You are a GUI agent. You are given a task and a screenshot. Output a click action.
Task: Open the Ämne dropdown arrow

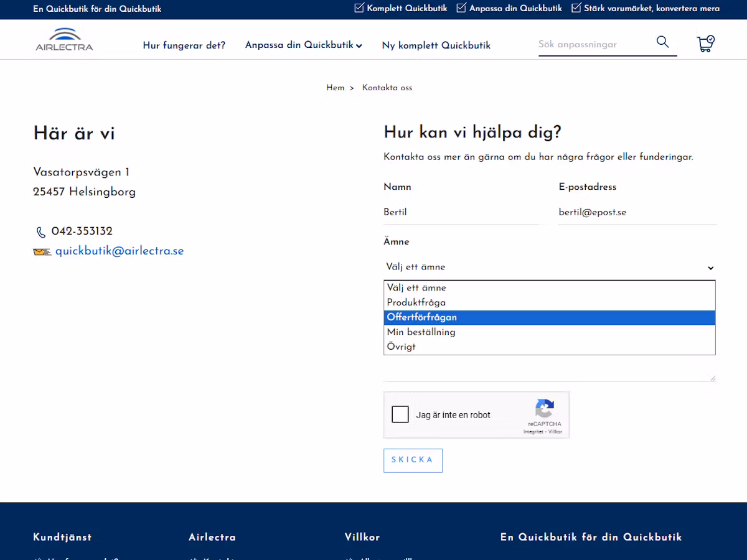click(x=711, y=268)
